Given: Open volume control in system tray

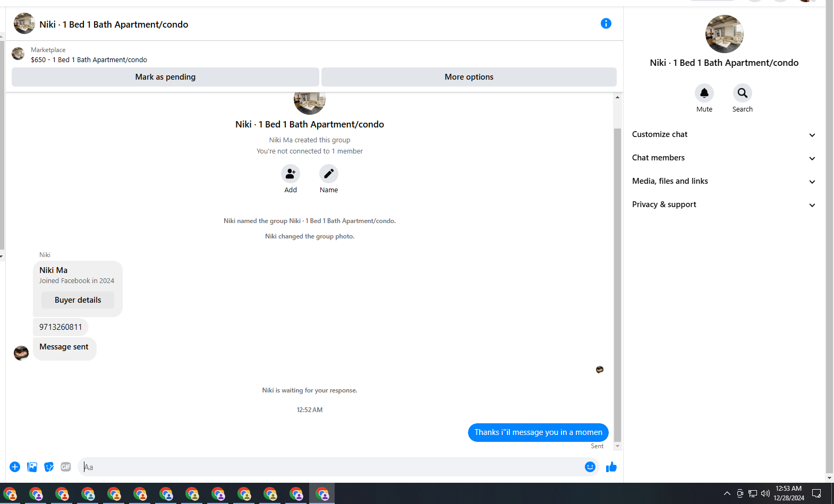Looking at the screenshot, I should (x=765, y=493).
